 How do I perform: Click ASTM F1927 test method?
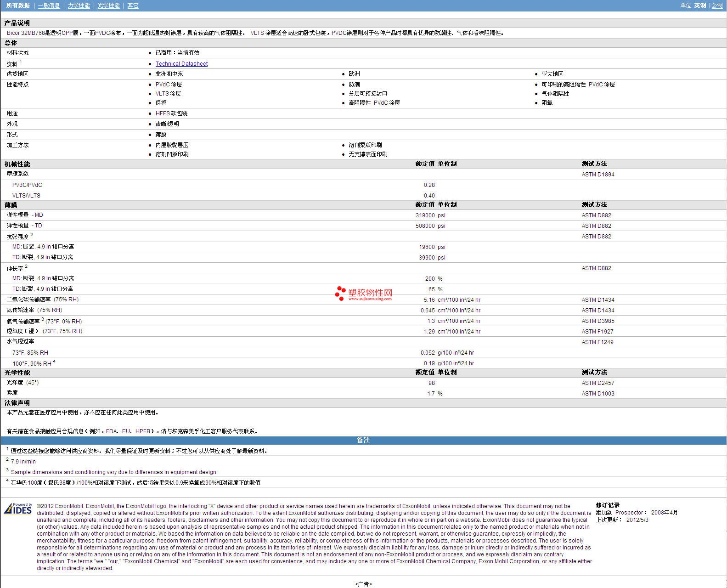tap(597, 332)
